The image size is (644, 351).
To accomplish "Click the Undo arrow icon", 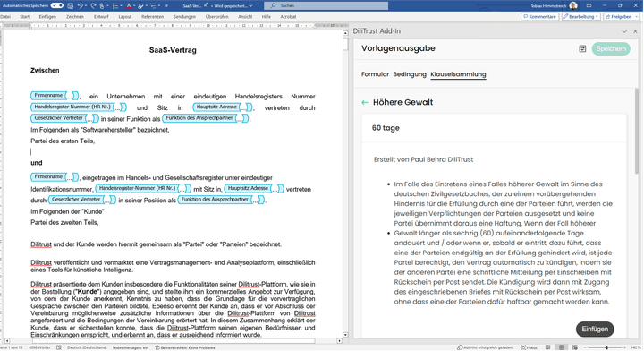I will click(80, 5).
